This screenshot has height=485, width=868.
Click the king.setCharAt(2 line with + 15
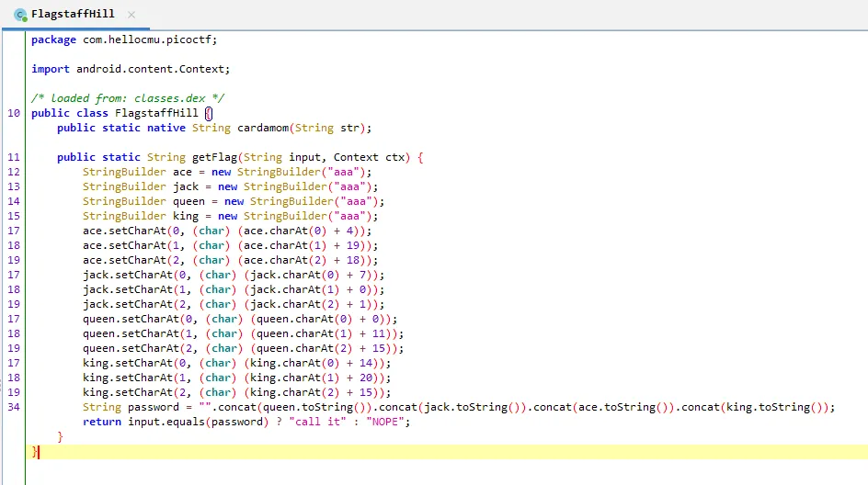[x=236, y=392]
